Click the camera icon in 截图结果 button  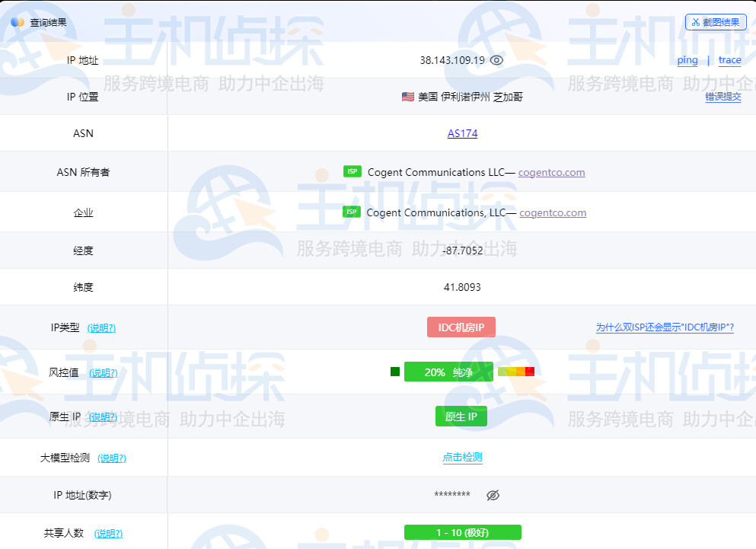click(x=695, y=21)
